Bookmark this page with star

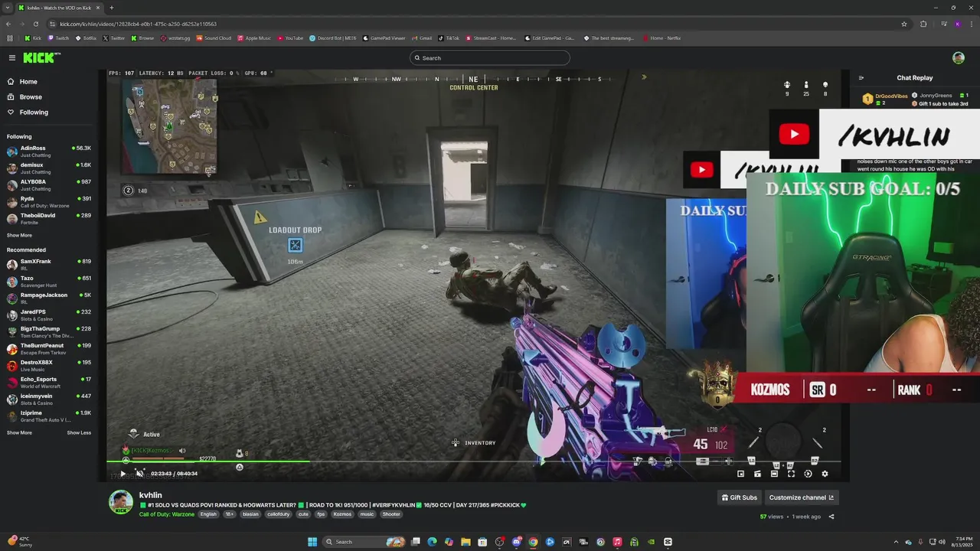[x=904, y=24]
